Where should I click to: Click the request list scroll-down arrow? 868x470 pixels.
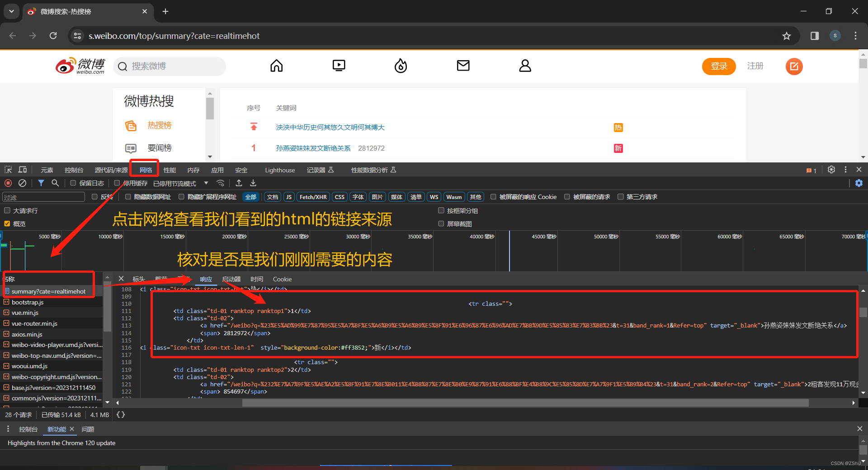pos(108,402)
